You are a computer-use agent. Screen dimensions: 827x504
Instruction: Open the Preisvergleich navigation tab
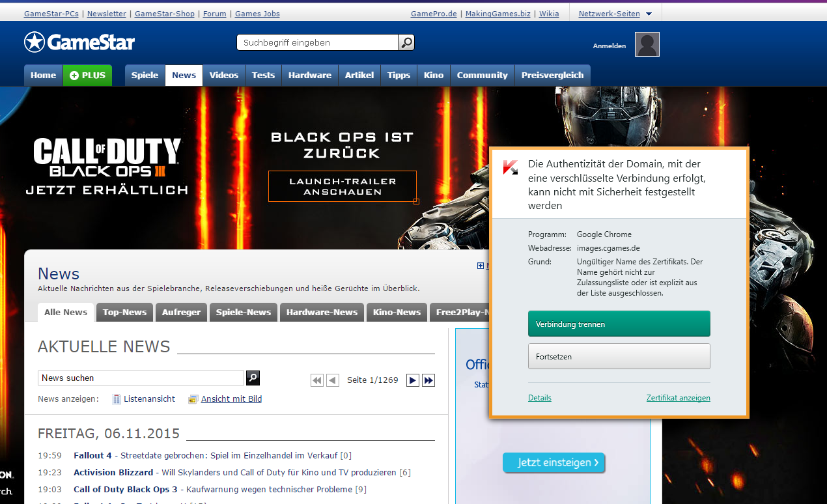pos(552,76)
